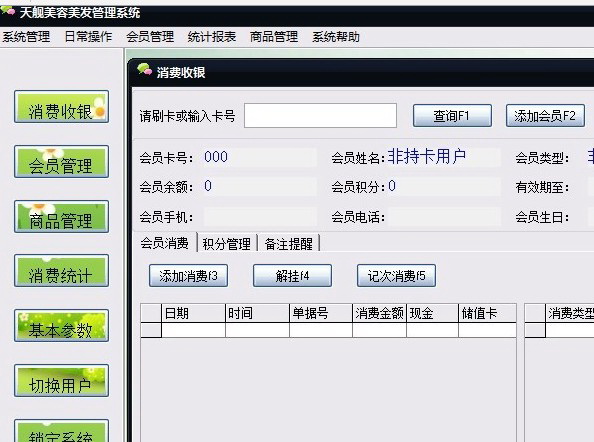Open the 系统帮助 menu

[336, 37]
